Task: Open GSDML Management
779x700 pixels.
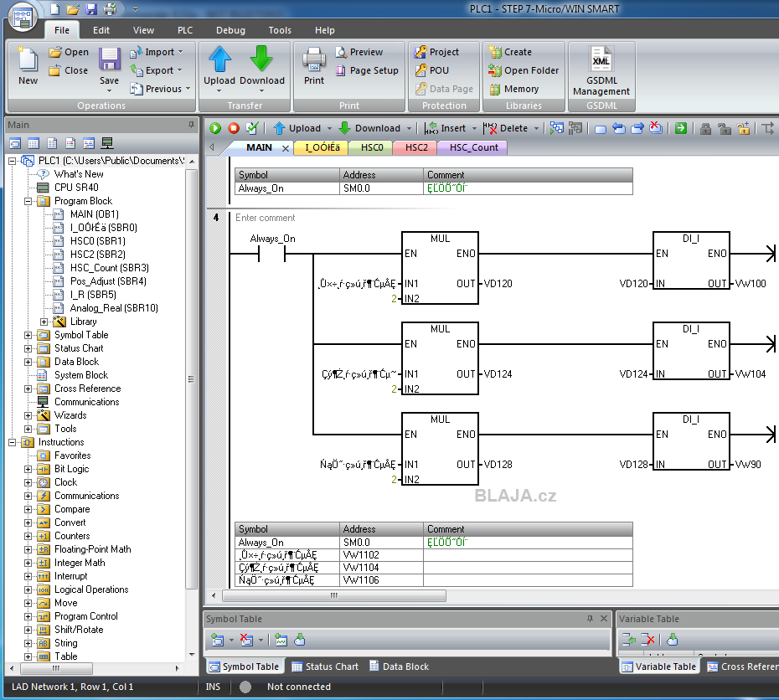Action: click(601, 70)
